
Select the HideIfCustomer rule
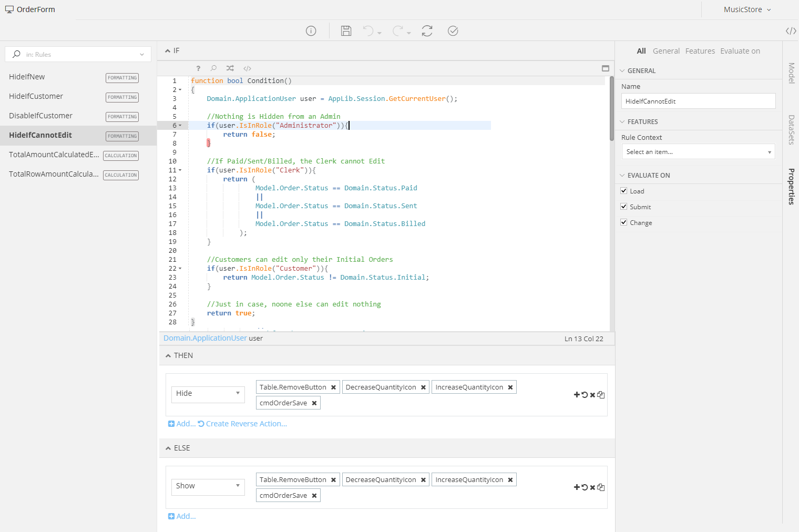click(x=36, y=96)
